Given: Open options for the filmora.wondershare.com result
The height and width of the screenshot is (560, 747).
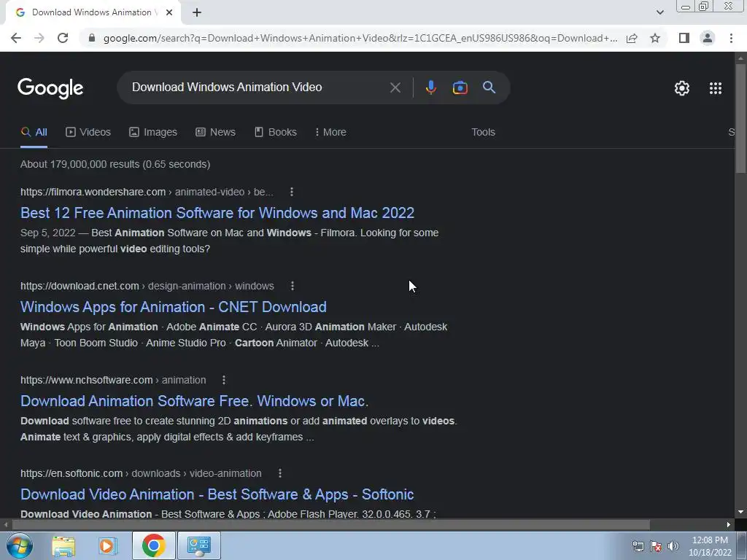Looking at the screenshot, I should pyautogui.click(x=292, y=192).
